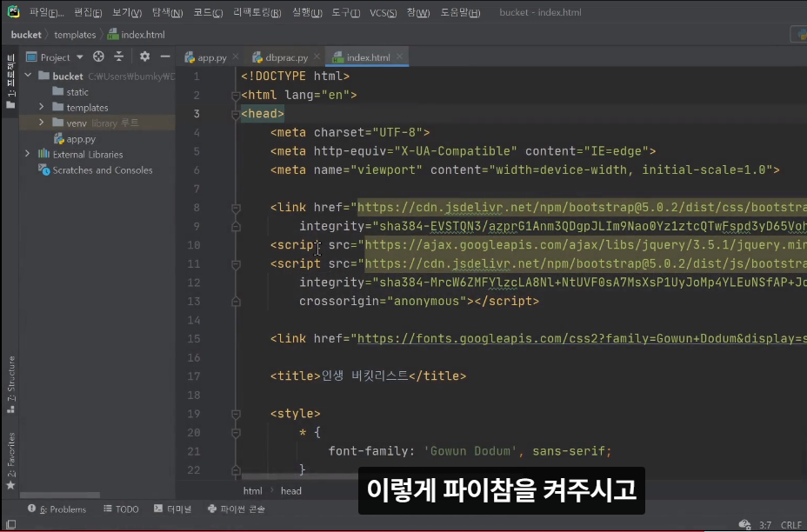Open the 파이썬 콘솔 tool window

click(237, 509)
